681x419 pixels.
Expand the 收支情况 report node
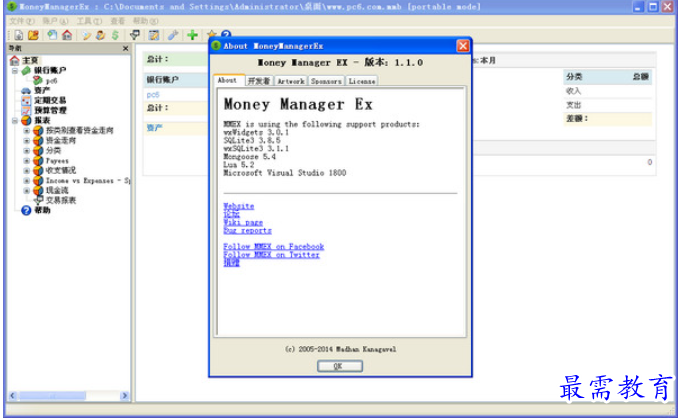click(x=26, y=170)
